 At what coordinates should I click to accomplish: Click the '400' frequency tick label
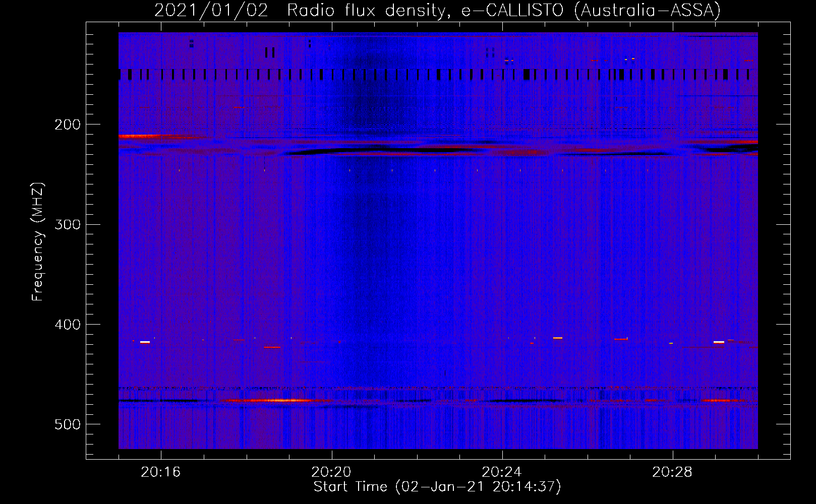coord(68,325)
